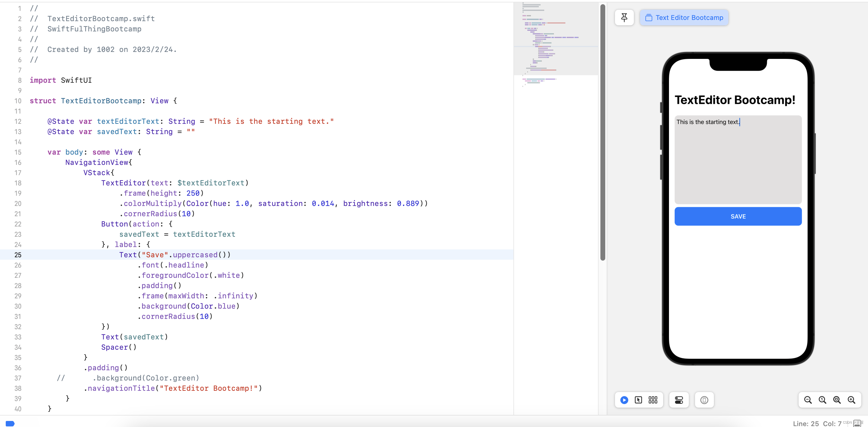Click inside the gray TextEditor field

click(738, 162)
